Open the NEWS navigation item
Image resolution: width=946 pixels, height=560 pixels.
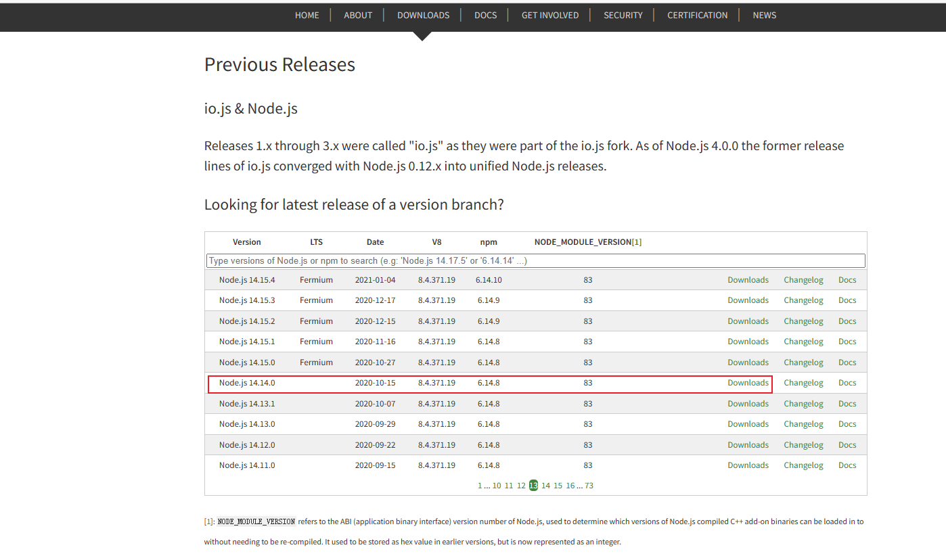coord(765,15)
